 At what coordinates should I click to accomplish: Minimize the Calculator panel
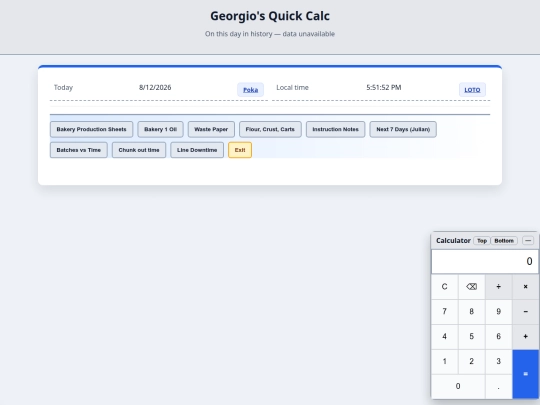tap(528, 241)
